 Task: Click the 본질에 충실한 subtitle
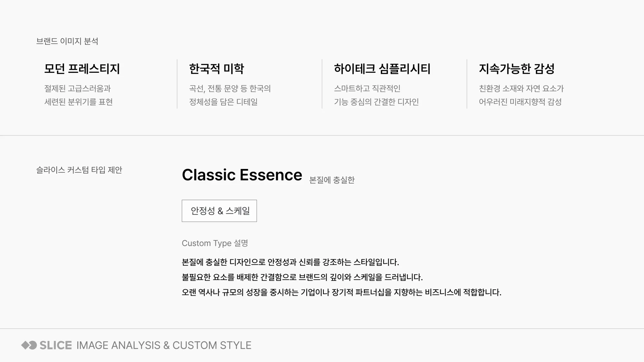tap(332, 180)
